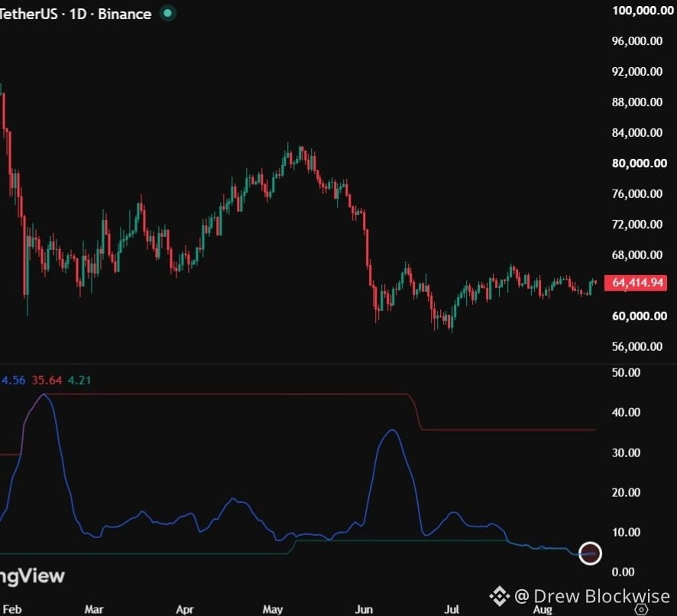Click the 0.00 indicator scale label
677x616 pixels.
pos(624,572)
